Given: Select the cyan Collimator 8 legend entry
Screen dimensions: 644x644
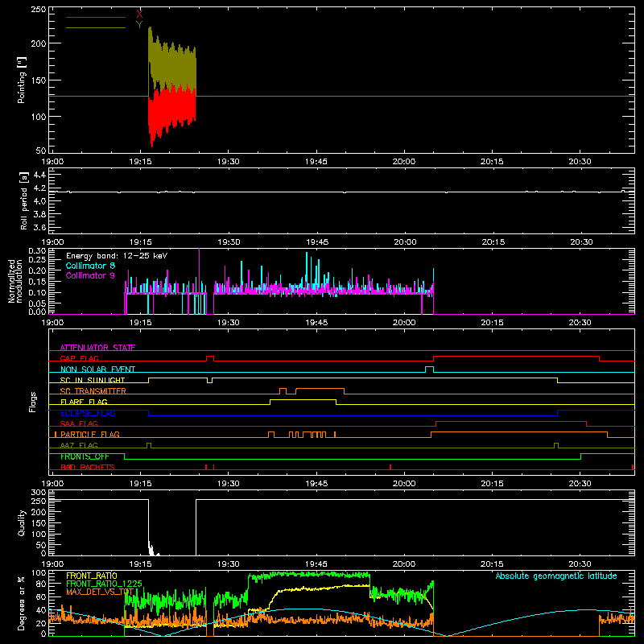Looking at the screenshot, I should coord(90,266).
